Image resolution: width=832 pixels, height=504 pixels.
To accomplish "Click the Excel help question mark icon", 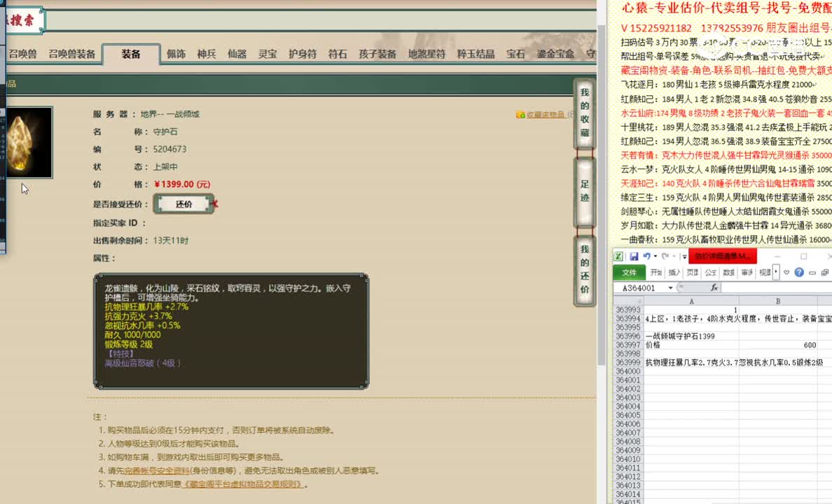I will pyautogui.click(x=799, y=272).
